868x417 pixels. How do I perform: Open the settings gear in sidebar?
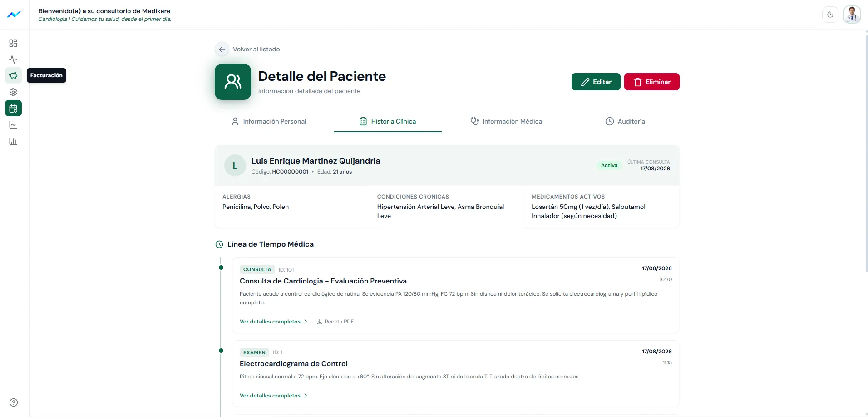13,92
